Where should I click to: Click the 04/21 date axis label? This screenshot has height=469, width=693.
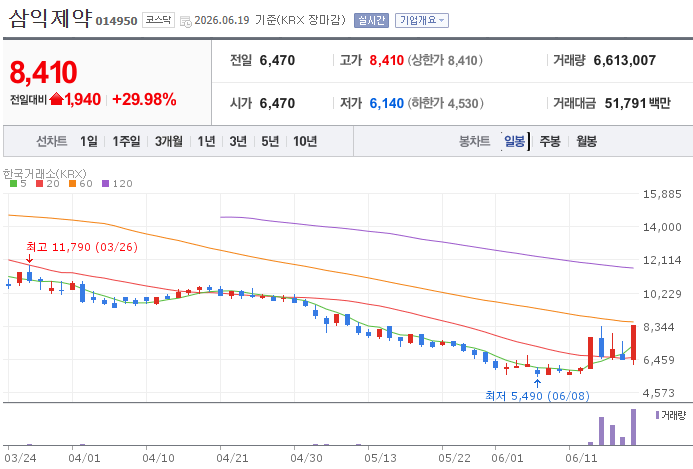(x=232, y=458)
